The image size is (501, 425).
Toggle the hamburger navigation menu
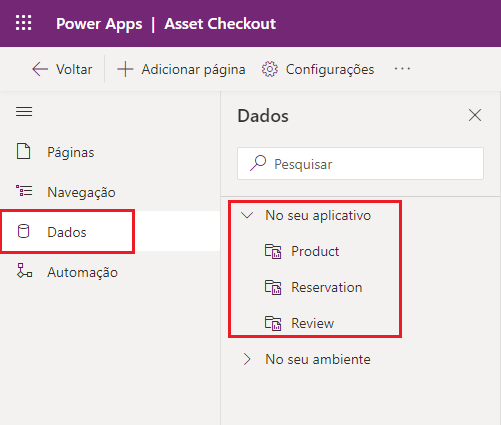coord(24,112)
